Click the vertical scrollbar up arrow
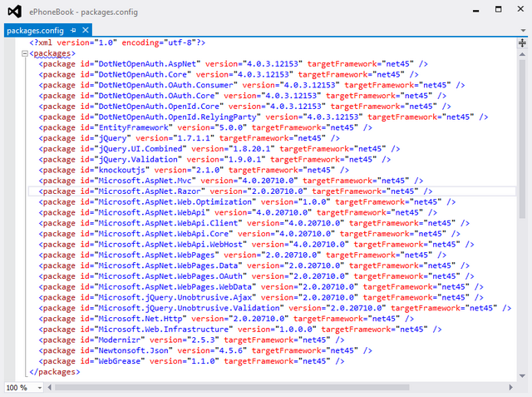Screen dimensions: 532x397 click(522, 54)
